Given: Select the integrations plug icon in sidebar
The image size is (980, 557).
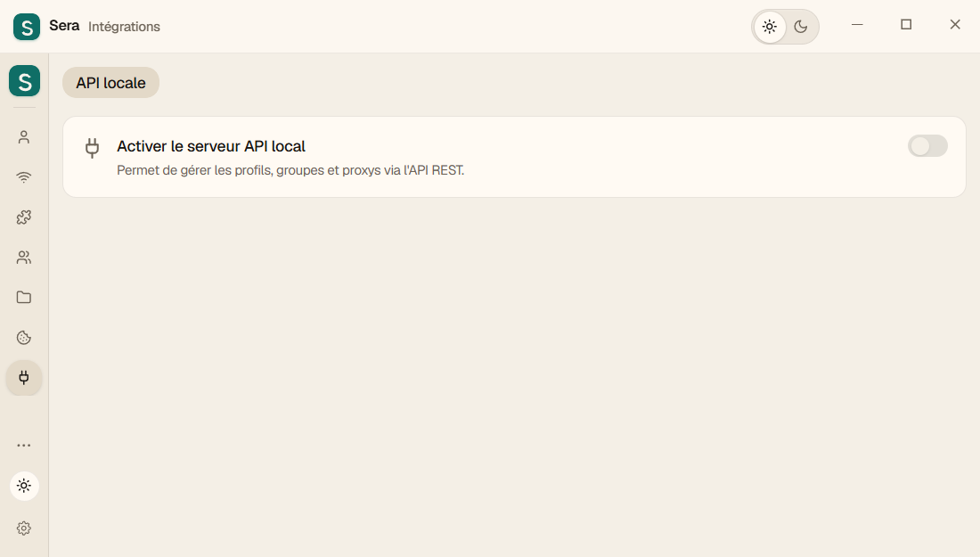Looking at the screenshot, I should point(24,378).
